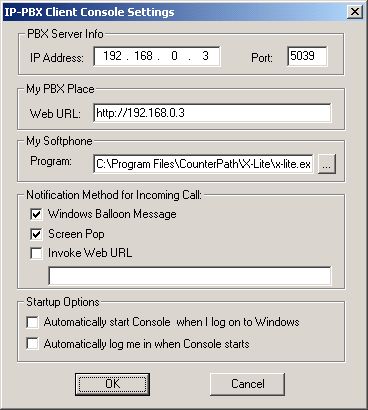Click the Web URL label

pos(55,114)
